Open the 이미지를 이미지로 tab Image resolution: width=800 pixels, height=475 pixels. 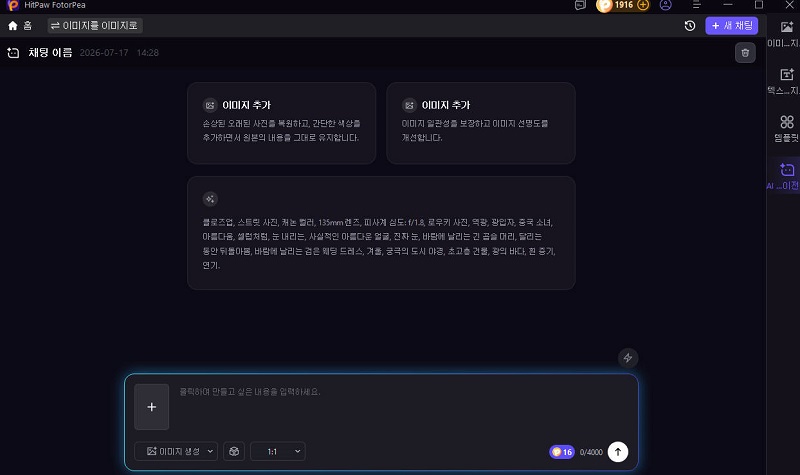[95, 26]
